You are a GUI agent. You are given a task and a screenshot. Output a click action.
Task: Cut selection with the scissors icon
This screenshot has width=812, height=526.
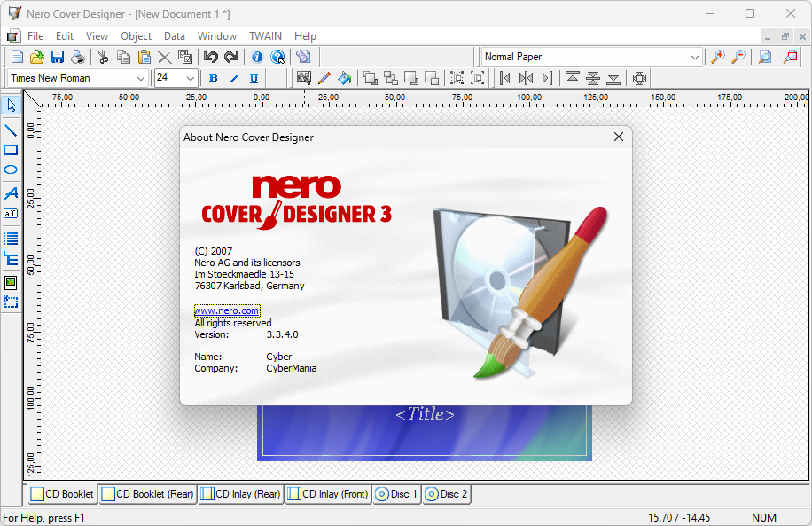(103, 57)
